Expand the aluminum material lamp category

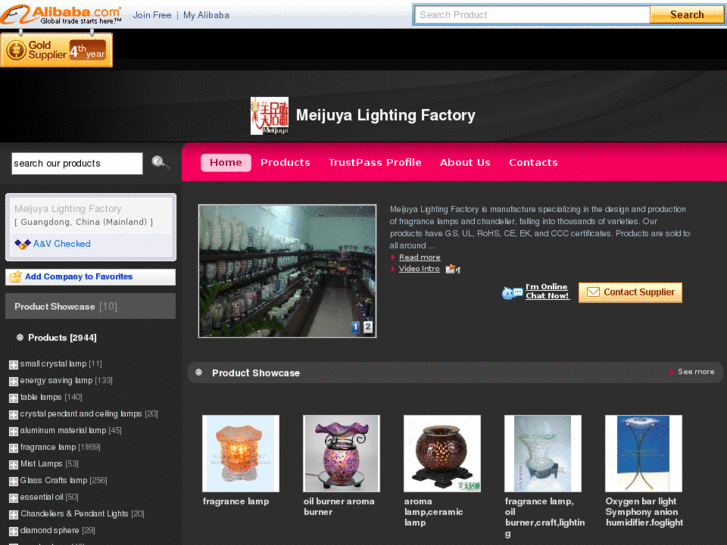(x=13, y=431)
